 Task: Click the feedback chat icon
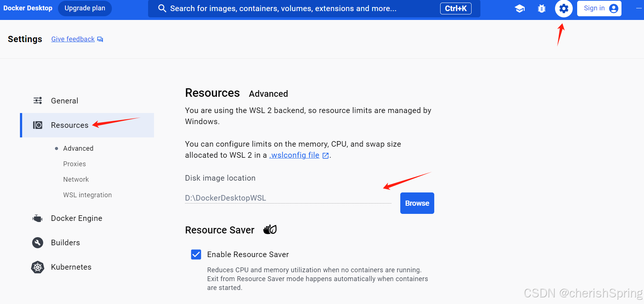(100, 39)
